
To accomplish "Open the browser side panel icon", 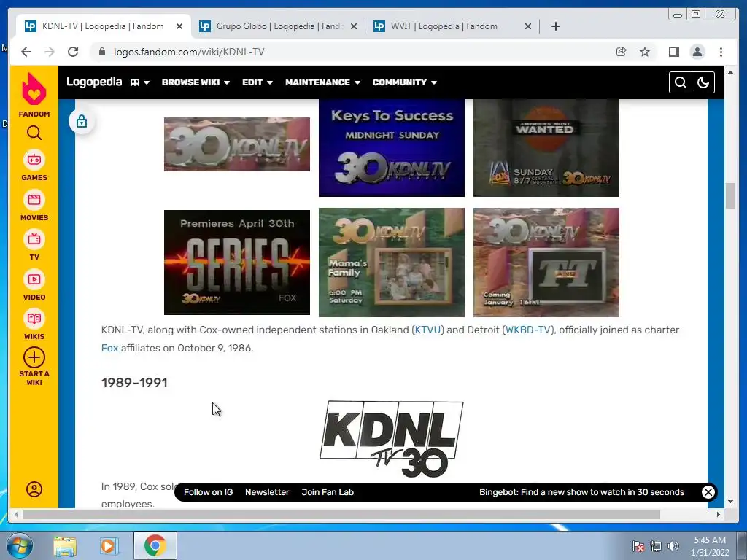I will click(x=673, y=52).
